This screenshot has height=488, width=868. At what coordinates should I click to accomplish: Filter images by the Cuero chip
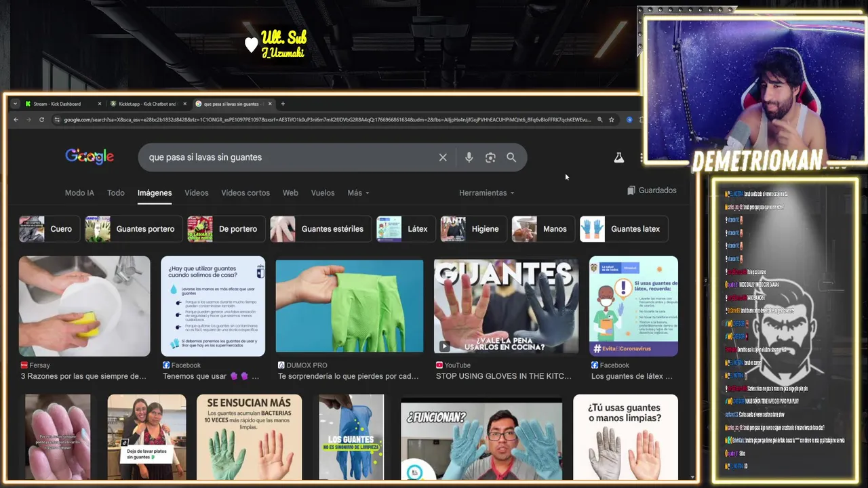click(x=49, y=229)
